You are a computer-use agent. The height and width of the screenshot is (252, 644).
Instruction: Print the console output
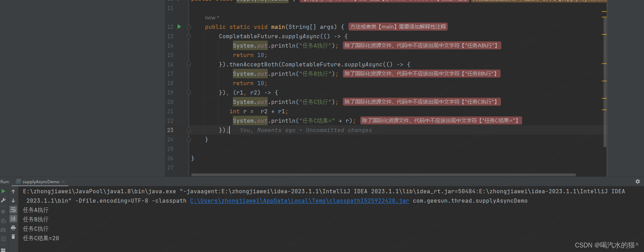13,228
